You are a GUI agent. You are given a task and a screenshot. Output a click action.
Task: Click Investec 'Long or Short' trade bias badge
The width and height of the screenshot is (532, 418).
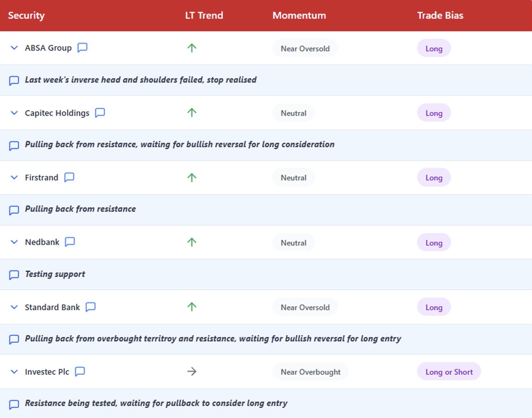[x=449, y=372]
